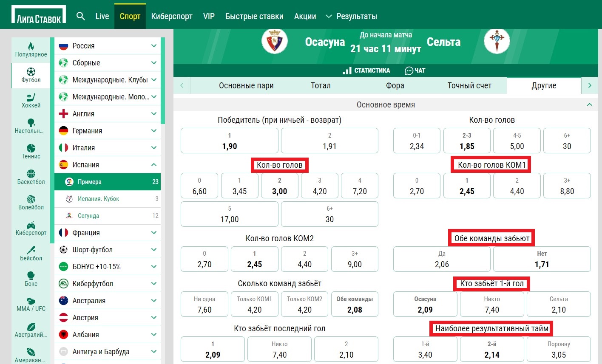The width and height of the screenshot is (602, 364).
Task: Collapse the Основное время section
Action: coord(589,104)
